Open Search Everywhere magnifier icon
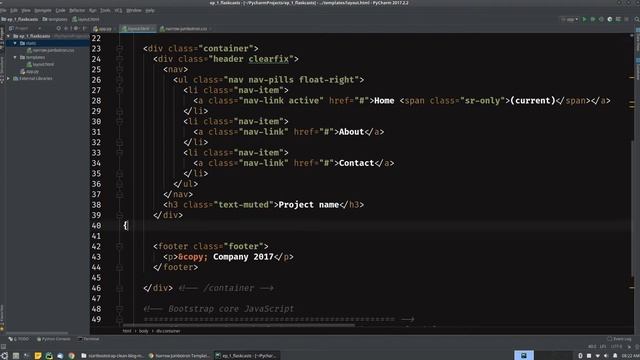Screen dimensions: 640x360 636,19
